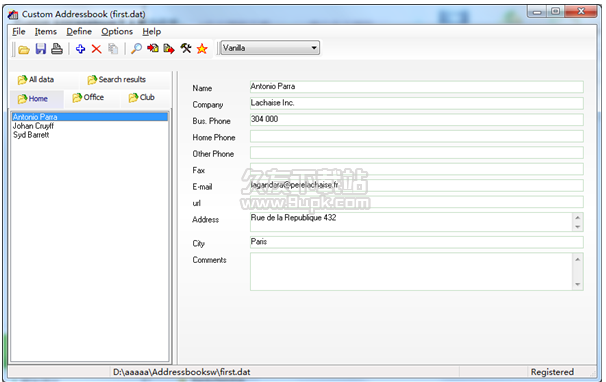Image resolution: width=606 pixels, height=382 pixels.
Task: Close the Custom Addressbook window
Action: click(581, 12)
